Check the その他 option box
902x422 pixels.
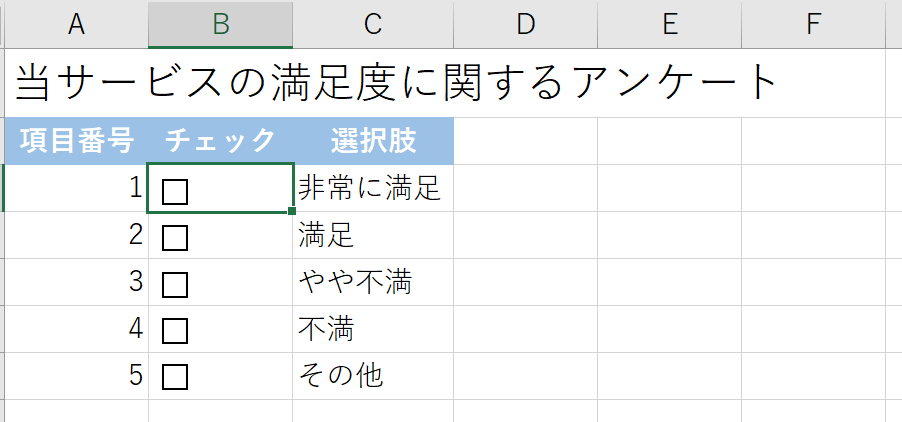point(175,377)
